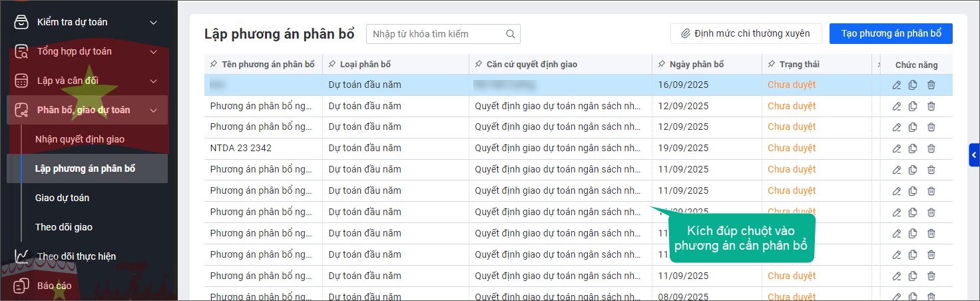
Task: Click the search magnifier icon
Action: (x=511, y=34)
